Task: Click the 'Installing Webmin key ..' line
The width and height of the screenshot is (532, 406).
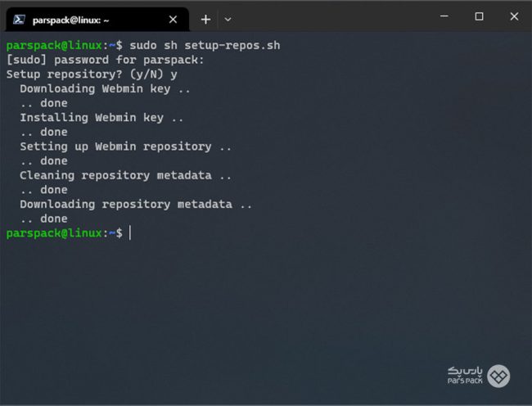Action: click(101, 118)
